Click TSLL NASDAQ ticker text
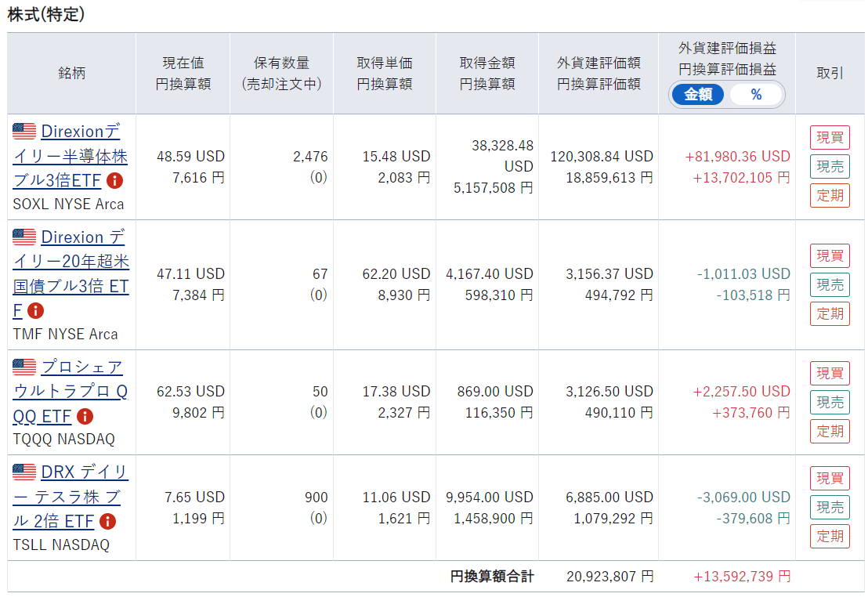Screen dimensions: 868x597 (x=61, y=545)
